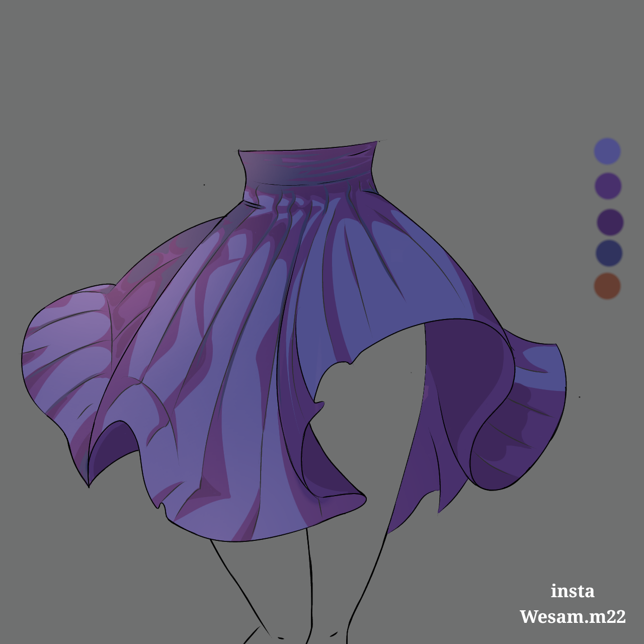Choose the navy blue palette swatch
This screenshot has width=644, height=644.
[x=609, y=253]
